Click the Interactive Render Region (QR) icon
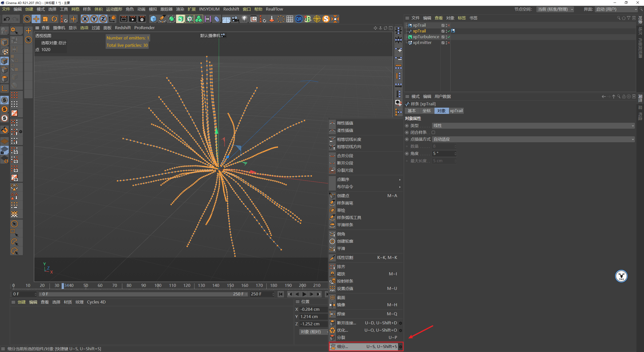644x352 pixels. (299, 19)
